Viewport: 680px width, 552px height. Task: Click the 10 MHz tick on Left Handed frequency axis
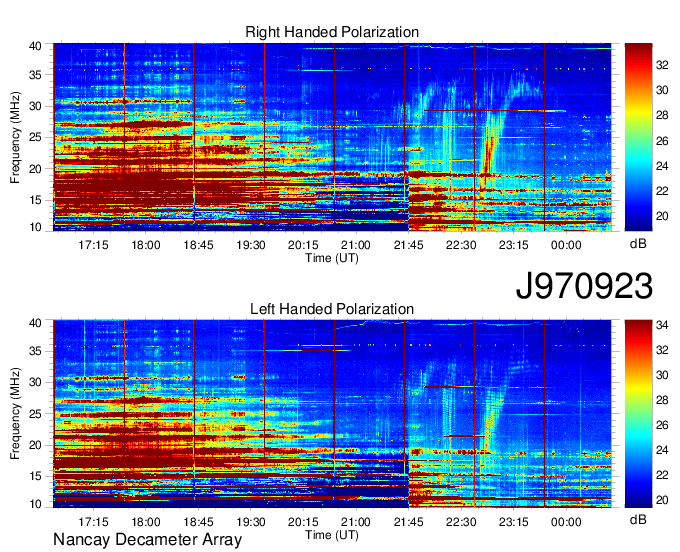click(35, 504)
